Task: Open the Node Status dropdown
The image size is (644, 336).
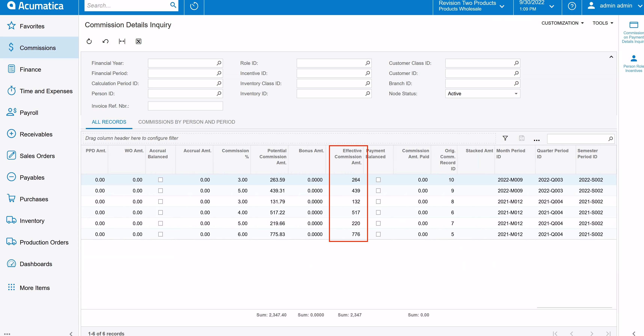Action: pyautogui.click(x=516, y=94)
